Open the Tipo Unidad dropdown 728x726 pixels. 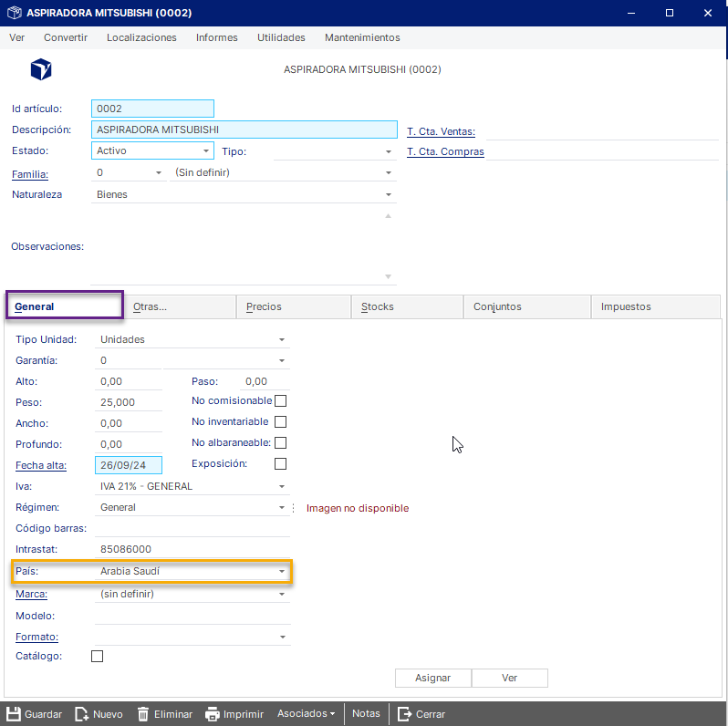click(x=282, y=340)
